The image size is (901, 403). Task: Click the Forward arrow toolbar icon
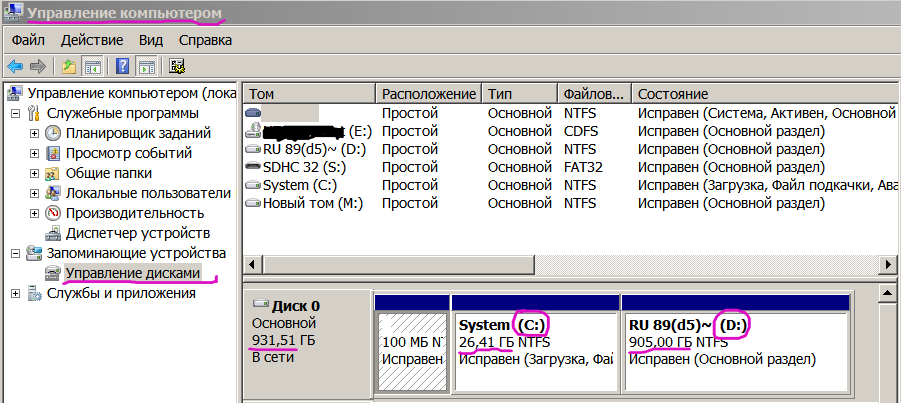pos(38,67)
